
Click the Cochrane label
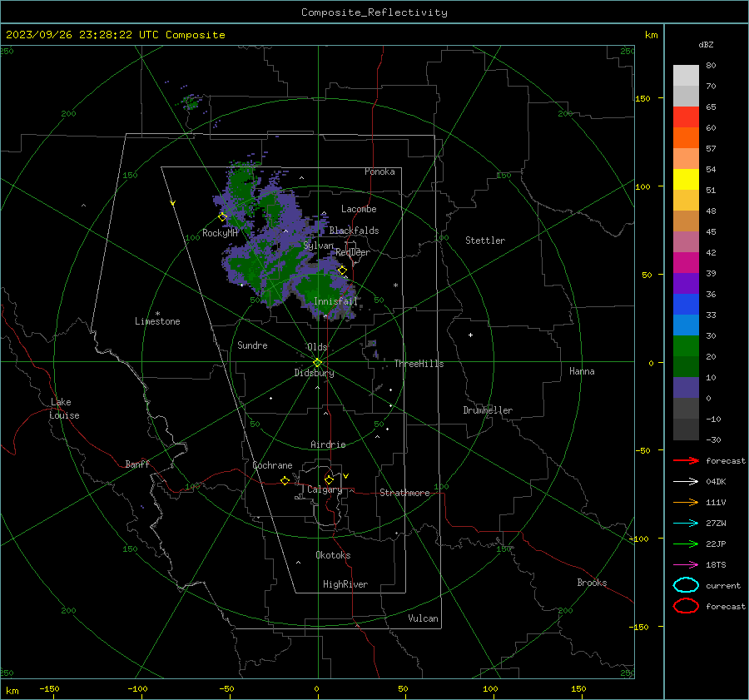tap(272, 465)
